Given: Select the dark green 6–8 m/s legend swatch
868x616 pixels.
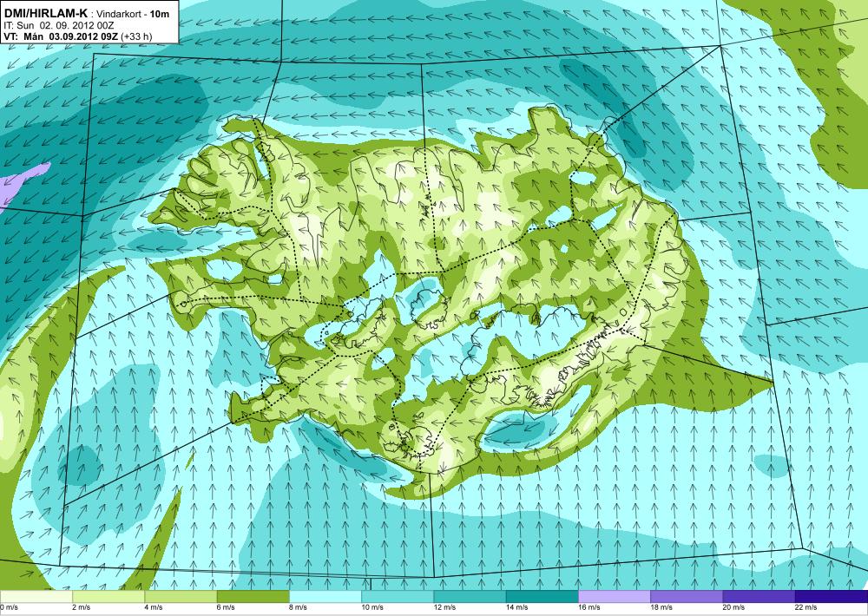Looking at the screenshot, I should coord(253,597).
